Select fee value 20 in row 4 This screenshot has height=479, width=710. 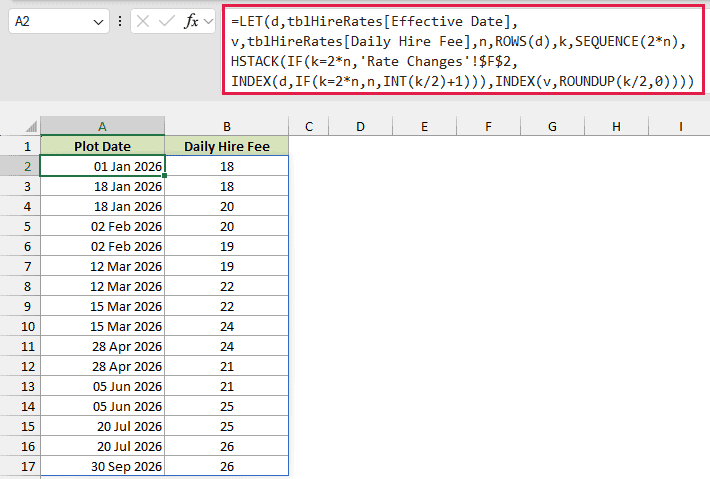coord(226,206)
